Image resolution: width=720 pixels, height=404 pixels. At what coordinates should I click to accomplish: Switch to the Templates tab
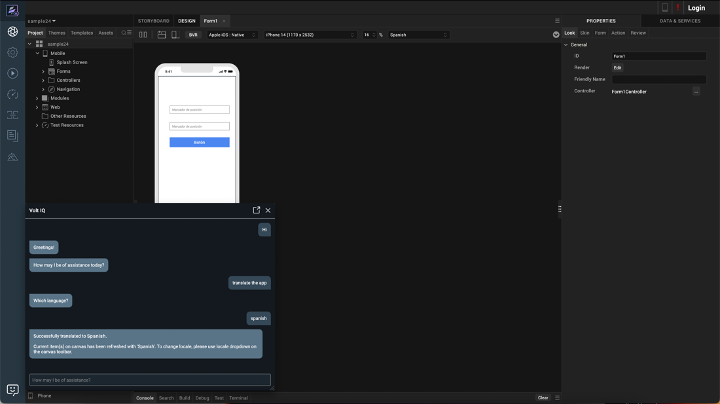pyautogui.click(x=82, y=33)
